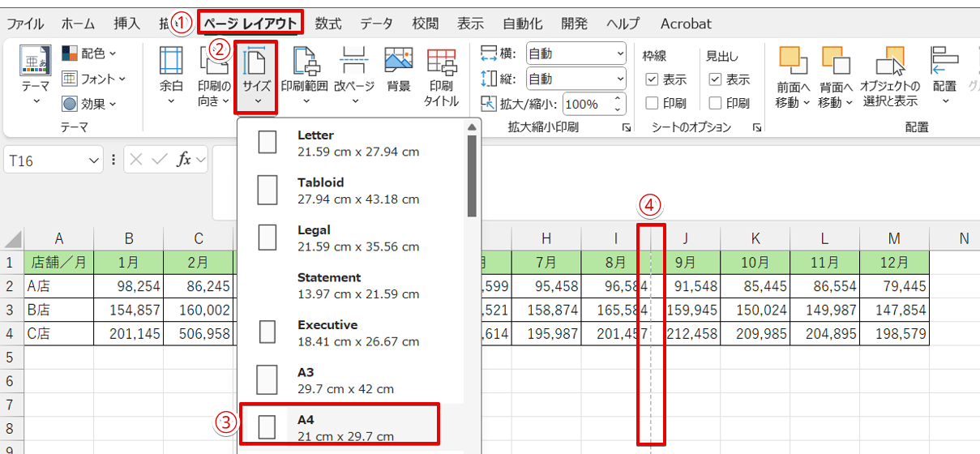980x454 pixels.
Task: Switch to the 開発 tab
Action: 575,24
